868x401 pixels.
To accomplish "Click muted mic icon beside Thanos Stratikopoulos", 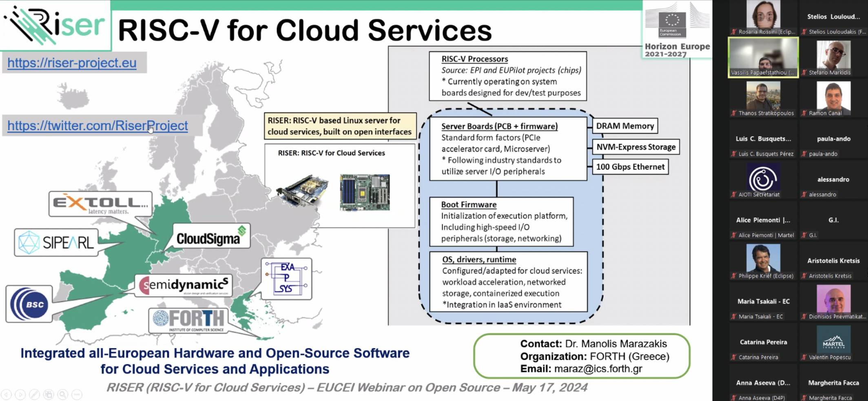I will click(734, 113).
